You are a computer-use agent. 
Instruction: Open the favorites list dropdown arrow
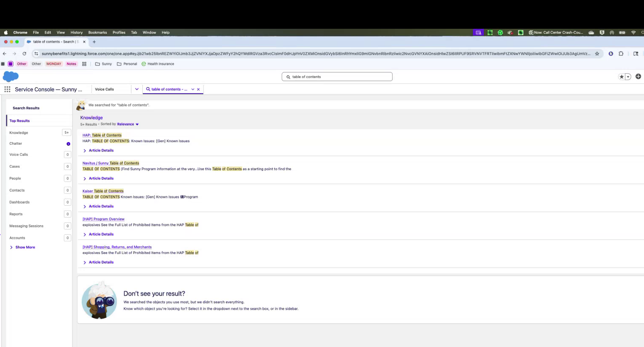pos(628,77)
